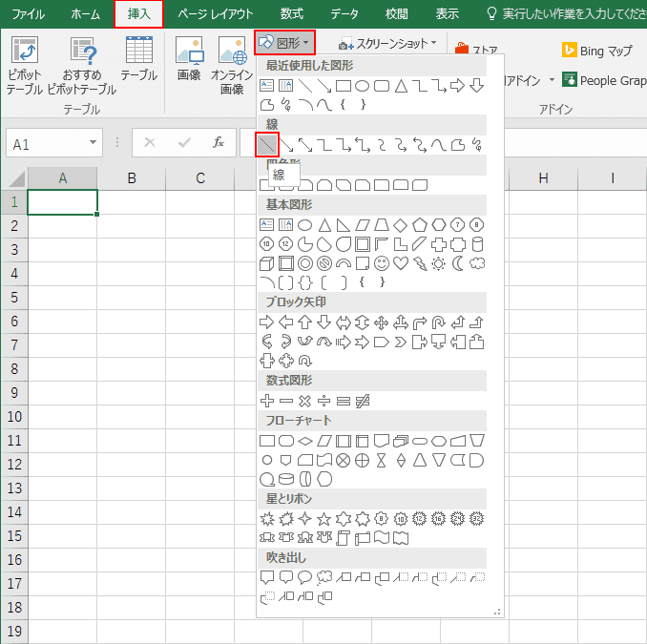This screenshot has width=647, height=644.
Task: Pick the Division sign in 数式図形
Action: click(x=324, y=401)
